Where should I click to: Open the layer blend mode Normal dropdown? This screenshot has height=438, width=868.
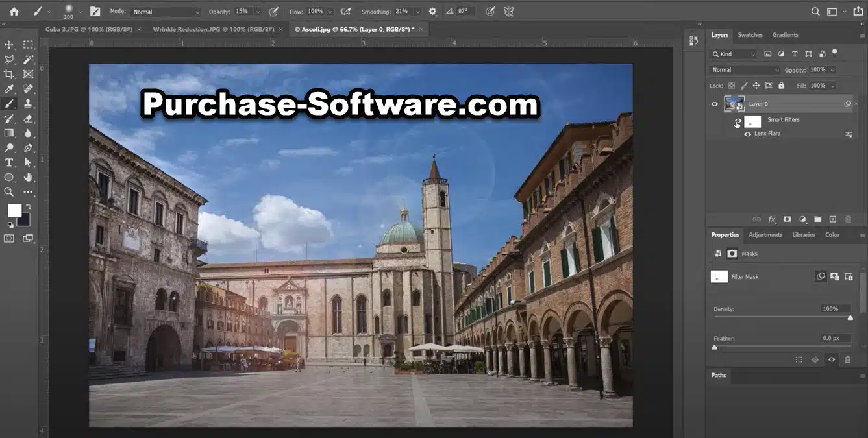tap(745, 70)
